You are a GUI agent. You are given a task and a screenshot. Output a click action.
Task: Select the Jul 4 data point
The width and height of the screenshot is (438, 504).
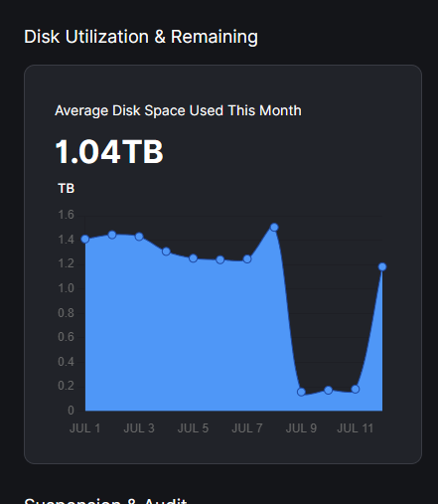[166, 252]
